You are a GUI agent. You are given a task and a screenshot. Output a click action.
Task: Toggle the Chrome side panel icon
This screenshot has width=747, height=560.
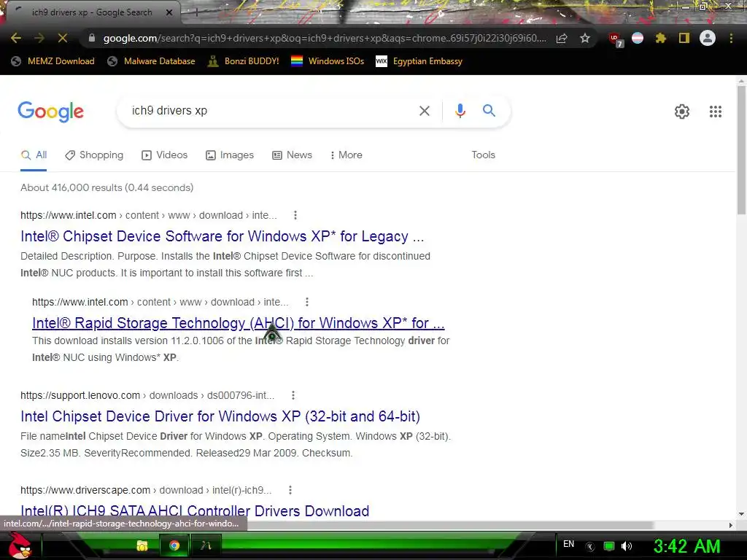tap(684, 38)
